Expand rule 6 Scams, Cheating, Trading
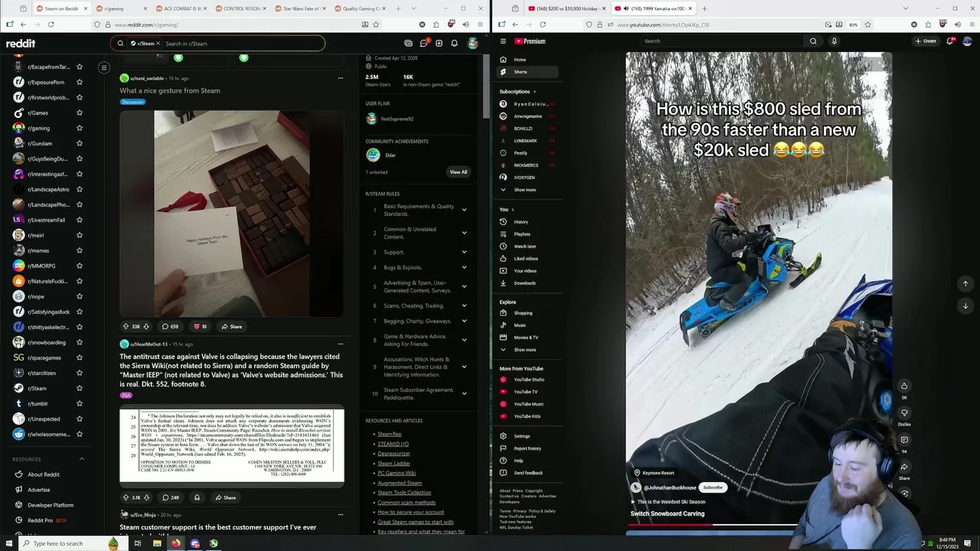Viewport: 980px width, 551px height. tap(464, 305)
